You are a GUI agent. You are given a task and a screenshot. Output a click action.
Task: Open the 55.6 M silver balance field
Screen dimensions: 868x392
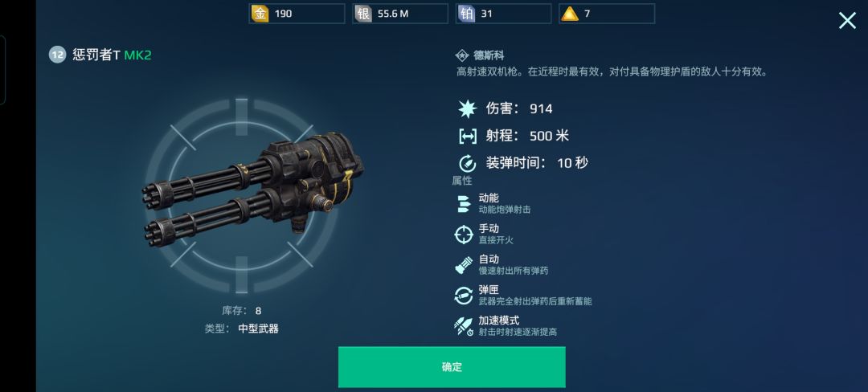pos(400,14)
